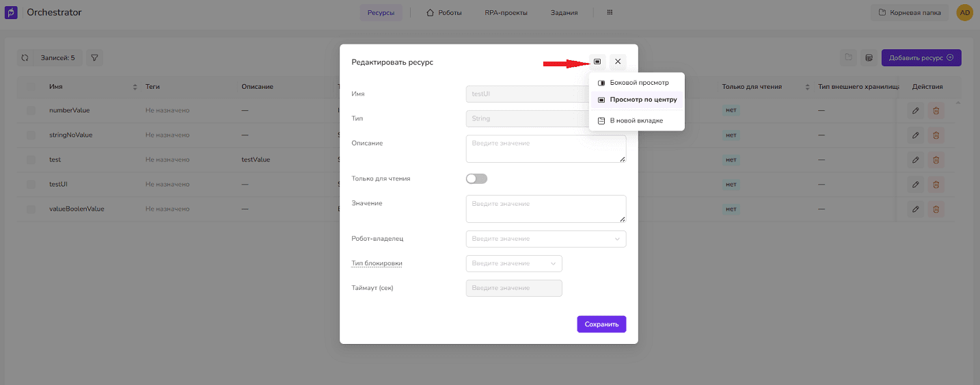Switch to the "Роботы" tab
The width and height of the screenshot is (980, 385).
coord(444,12)
